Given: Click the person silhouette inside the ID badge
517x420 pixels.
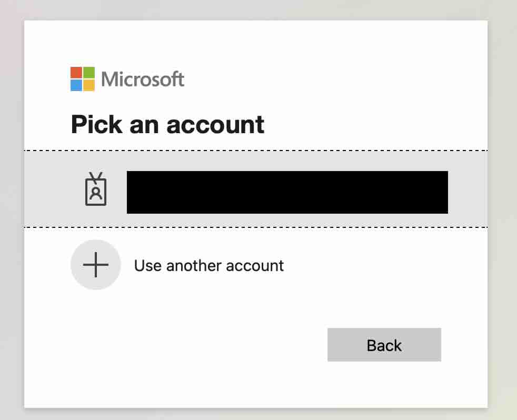Looking at the screenshot, I should pyautogui.click(x=95, y=194).
